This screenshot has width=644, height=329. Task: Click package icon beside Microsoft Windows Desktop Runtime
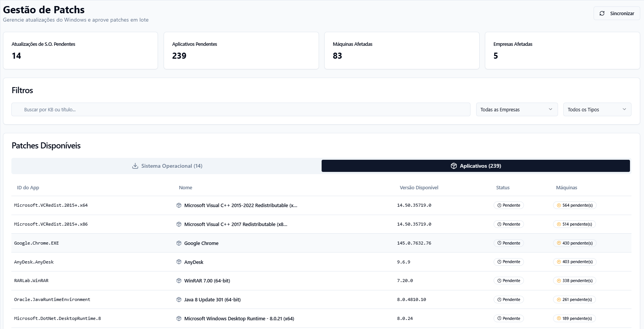tap(179, 318)
